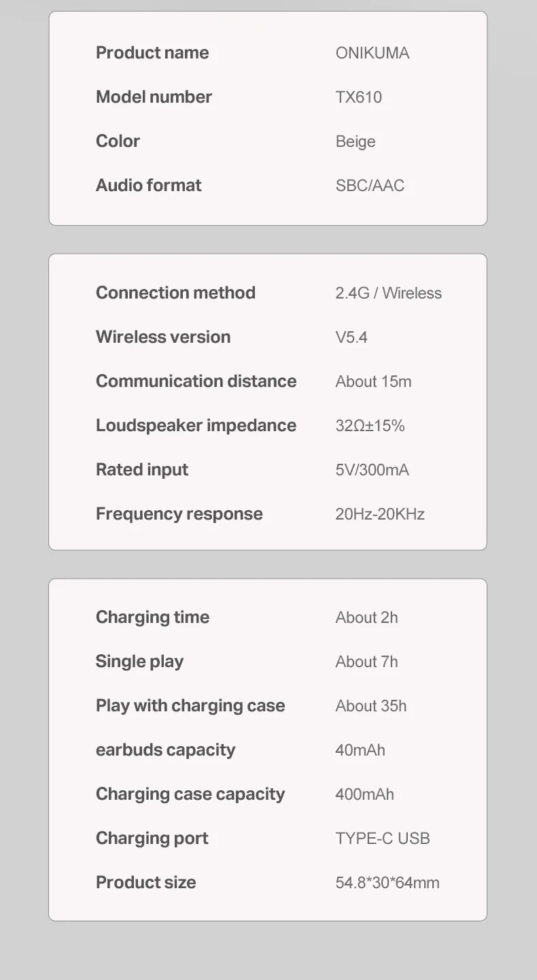The image size is (537, 980).
Task: Click the 20Hz-20KHz frequency response value
Action: tap(380, 514)
